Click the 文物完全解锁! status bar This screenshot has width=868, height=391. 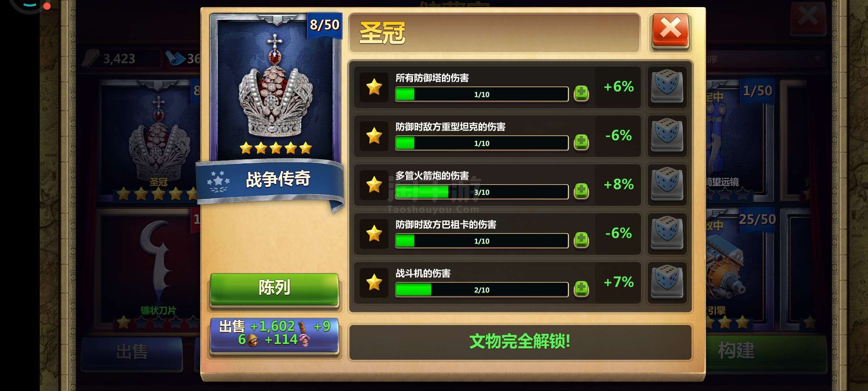coord(520,342)
